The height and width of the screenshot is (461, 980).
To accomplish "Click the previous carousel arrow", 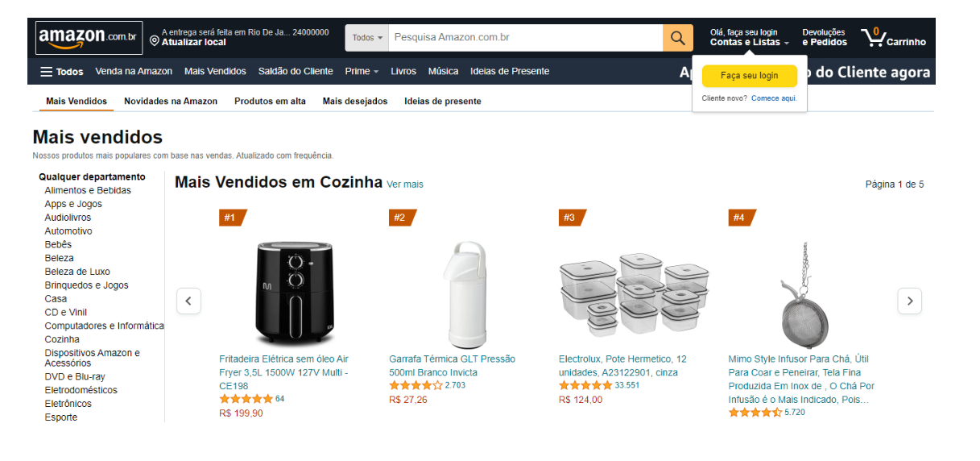I will 188,301.
